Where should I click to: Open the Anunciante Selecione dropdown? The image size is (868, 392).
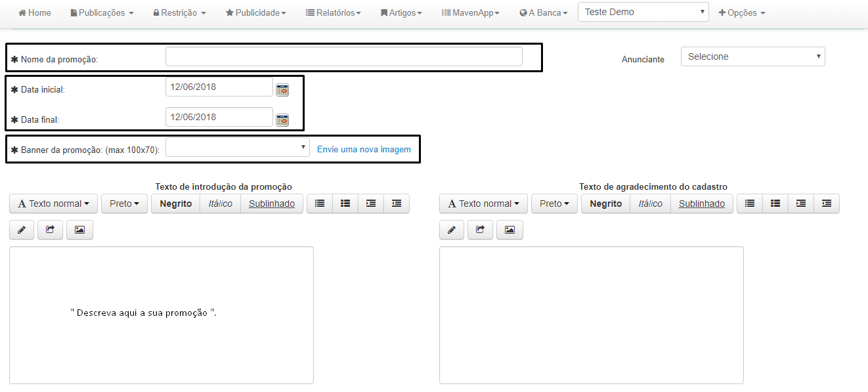(752, 56)
